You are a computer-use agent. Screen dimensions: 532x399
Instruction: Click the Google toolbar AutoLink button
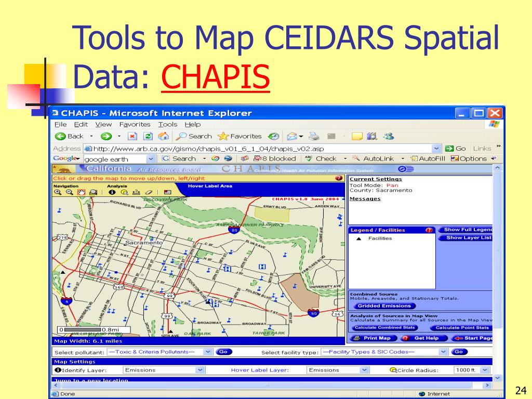pyautogui.click(x=373, y=158)
